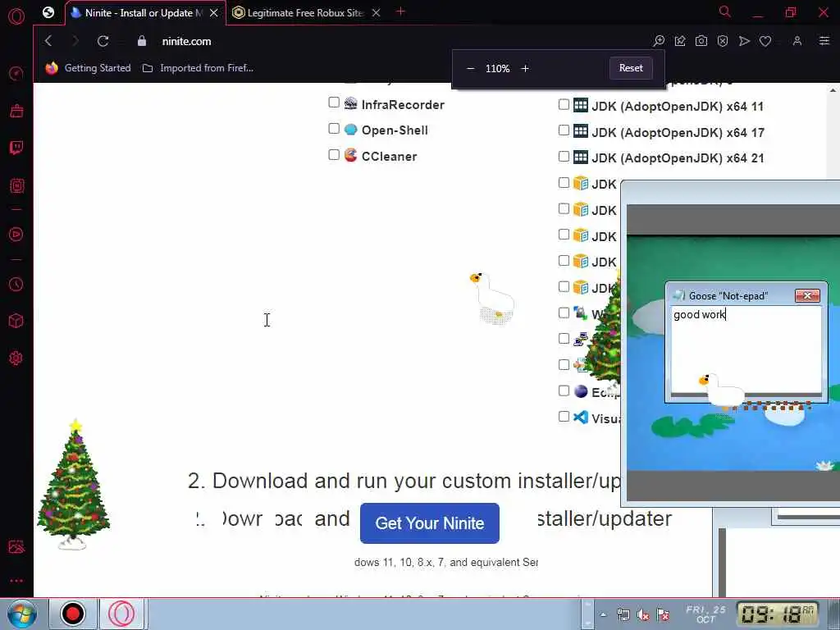Image resolution: width=840 pixels, height=630 pixels.
Task: Click the network tray icon
Action: [x=623, y=615]
